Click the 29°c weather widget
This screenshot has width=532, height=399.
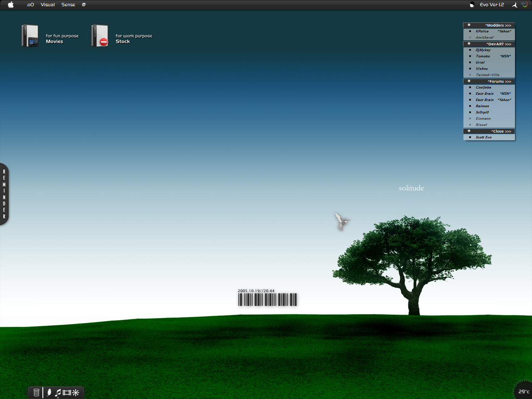(524, 392)
